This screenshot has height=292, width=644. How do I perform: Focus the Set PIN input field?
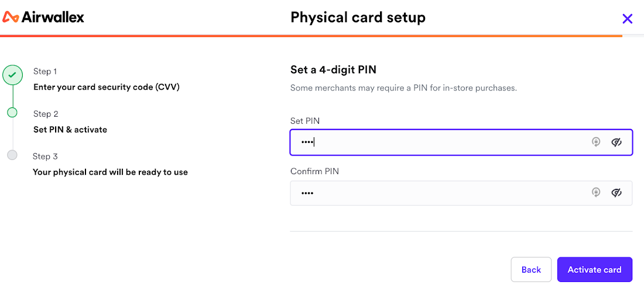tap(439, 142)
